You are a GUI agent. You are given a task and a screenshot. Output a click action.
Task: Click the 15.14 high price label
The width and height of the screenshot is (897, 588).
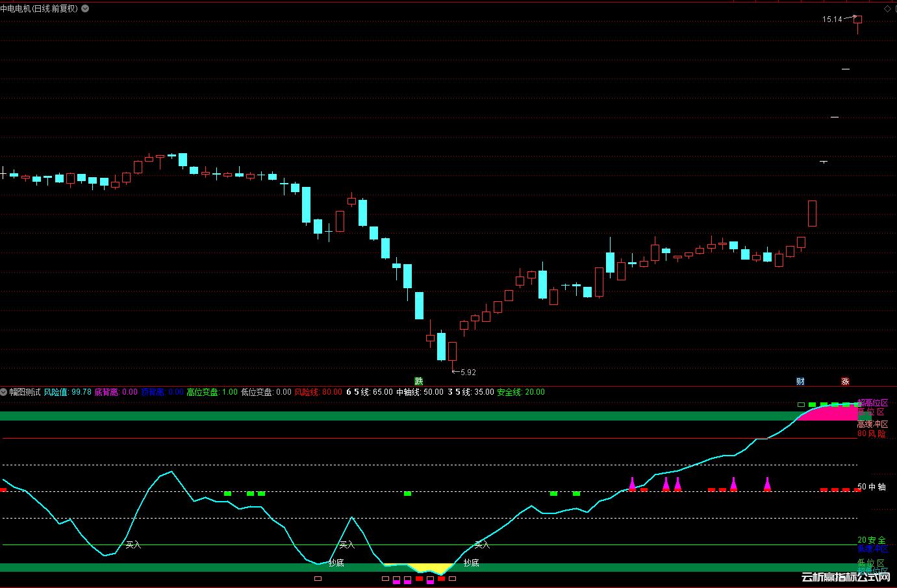pyautogui.click(x=832, y=19)
